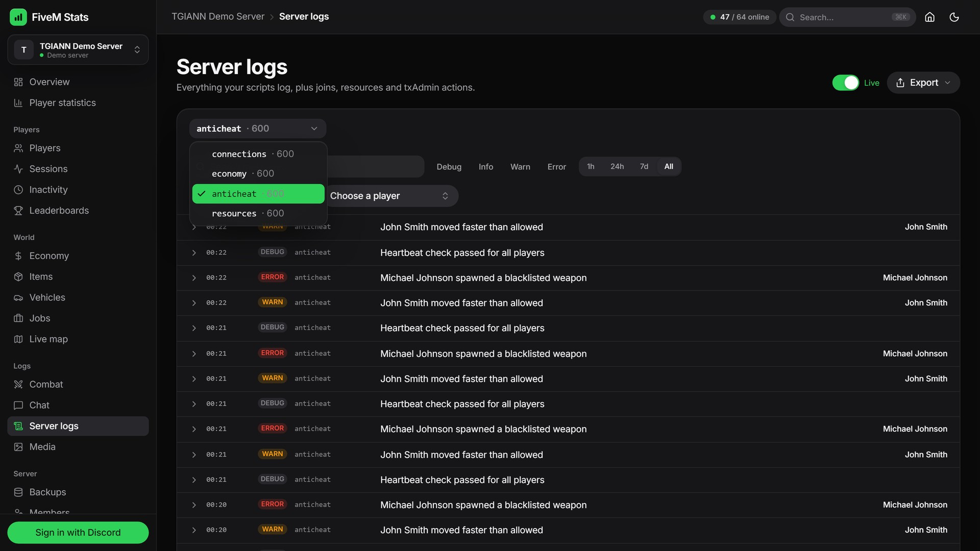
Task: Filter logs by Error level
Action: (556, 167)
